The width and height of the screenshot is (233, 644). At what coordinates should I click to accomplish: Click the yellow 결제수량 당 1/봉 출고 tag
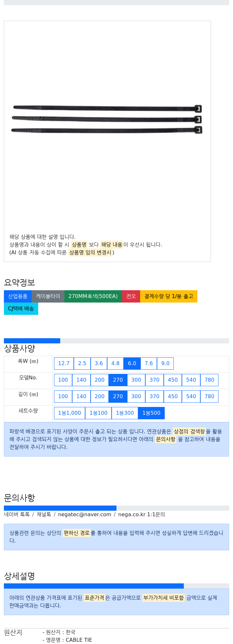pyautogui.click(x=169, y=296)
